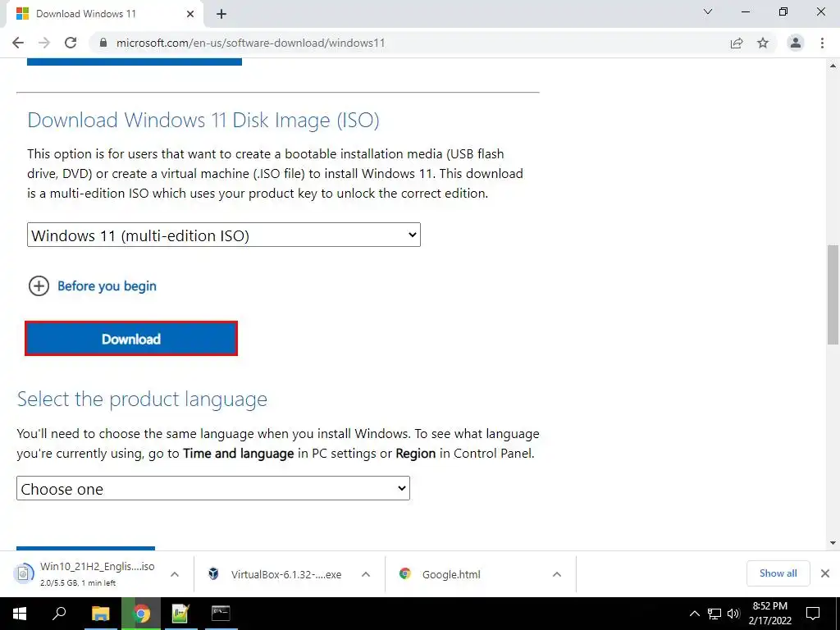Bookmark this page with the star
Image resolution: width=840 pixels, height=630 pixels.
763,43
